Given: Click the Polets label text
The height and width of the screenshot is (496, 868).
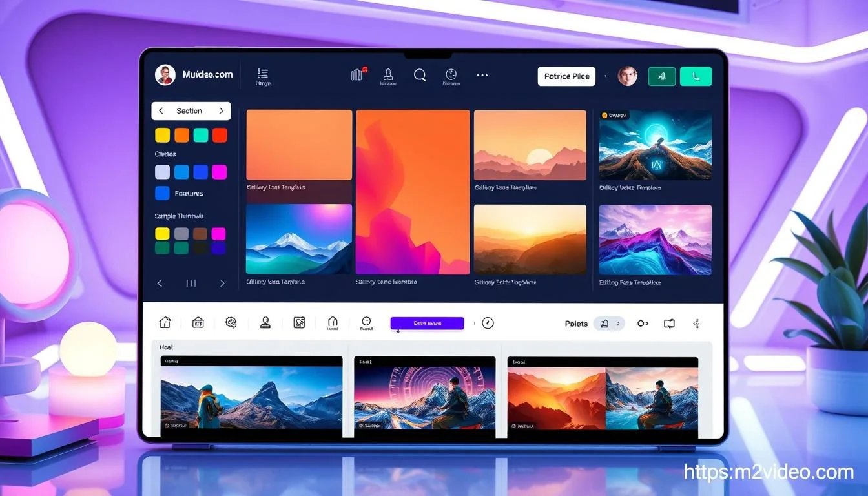Looking at the screenshot, I should (x=576, y=324).
